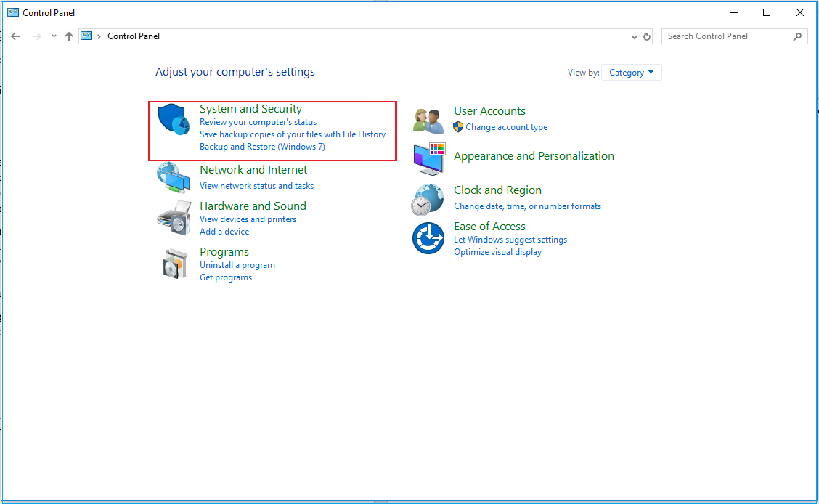Open Appearance and Personalization monitor icon

pos(429,159)
